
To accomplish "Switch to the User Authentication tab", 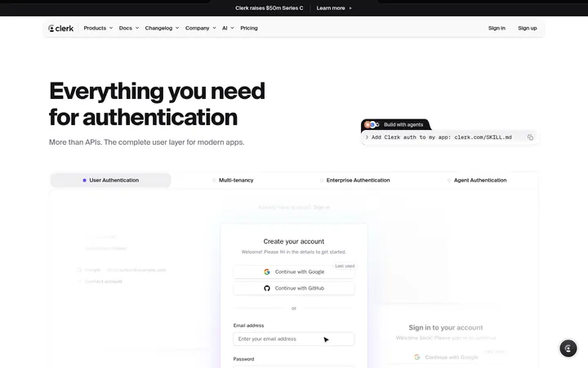I will (110, 180).
